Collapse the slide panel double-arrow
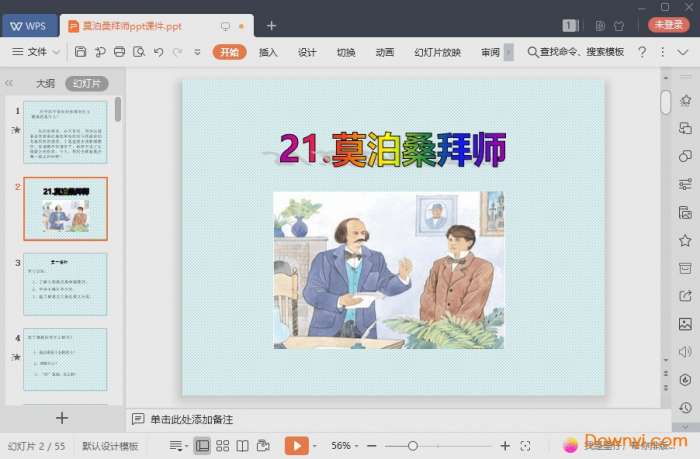This screenshot has height=459, width=700. point(9,83)
